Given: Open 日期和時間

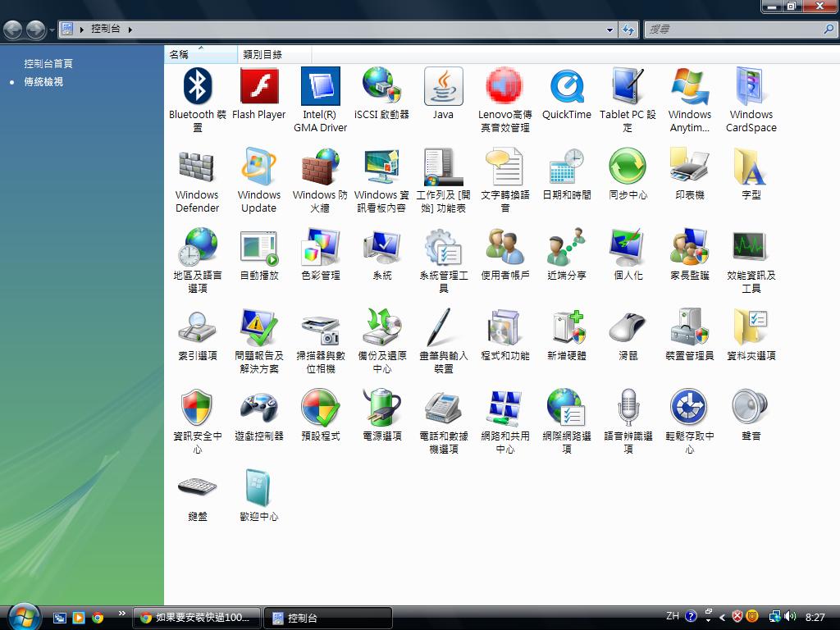Looking at the screenshot, I should [x=566, y=174].
